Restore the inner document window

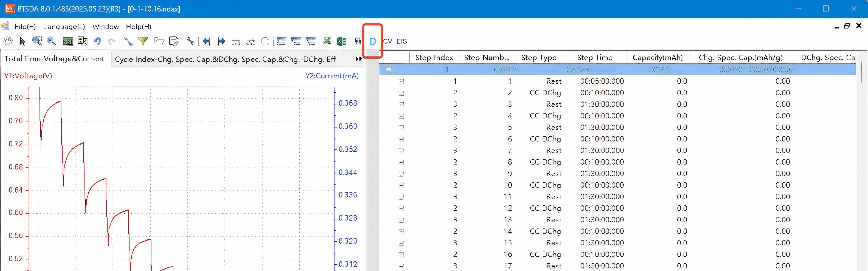[847, 26]
